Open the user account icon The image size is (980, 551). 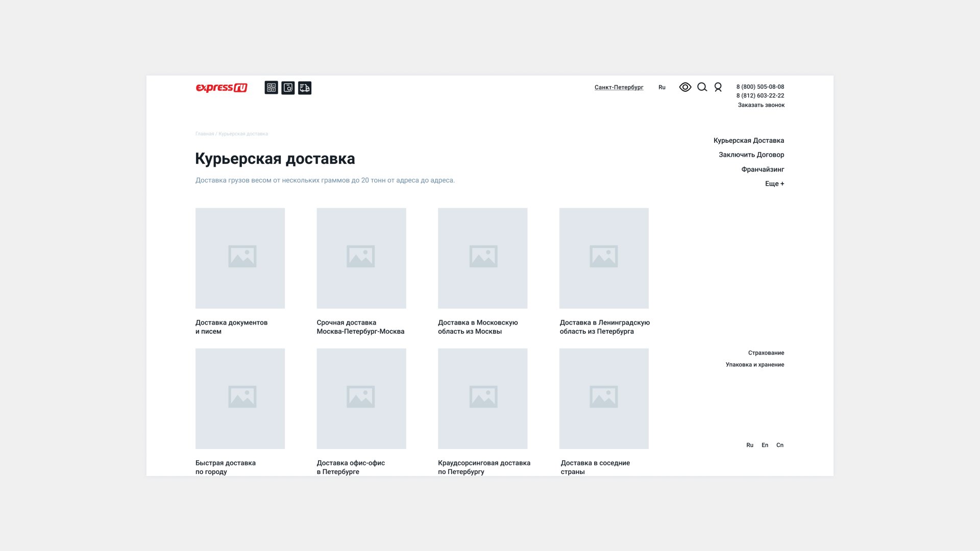[x=718, y=87]
